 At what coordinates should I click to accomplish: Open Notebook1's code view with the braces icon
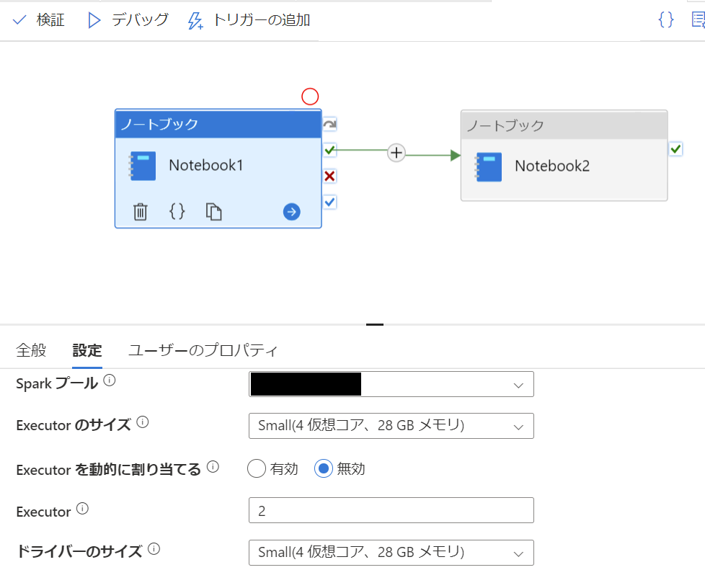tap(177, 211)
